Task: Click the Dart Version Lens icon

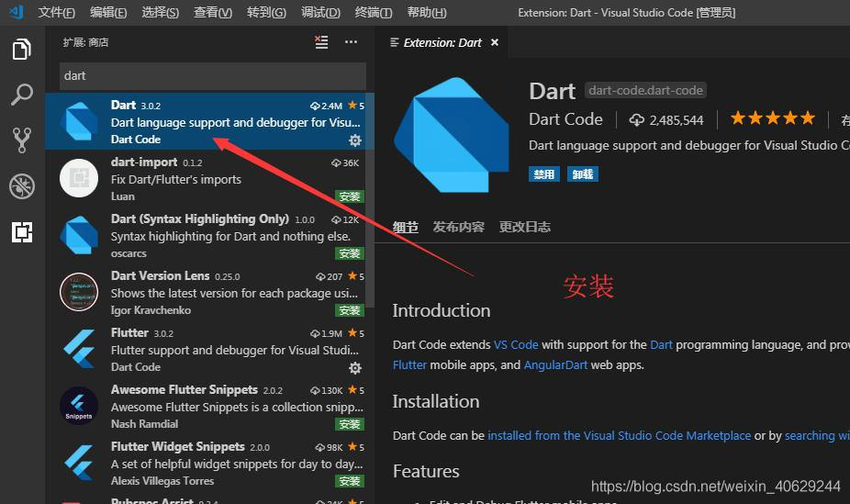Action: click(x=79, y=292)
